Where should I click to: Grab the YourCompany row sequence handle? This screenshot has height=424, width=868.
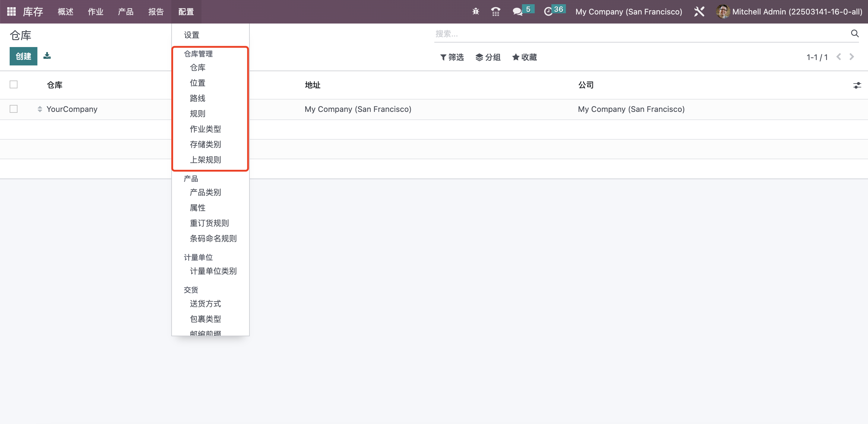point(40,109)
